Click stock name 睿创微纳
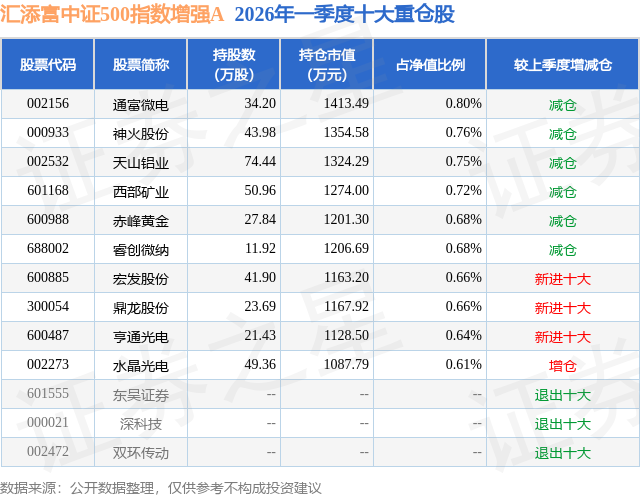Viewport: 640px width, 497px height. point(141,250)
